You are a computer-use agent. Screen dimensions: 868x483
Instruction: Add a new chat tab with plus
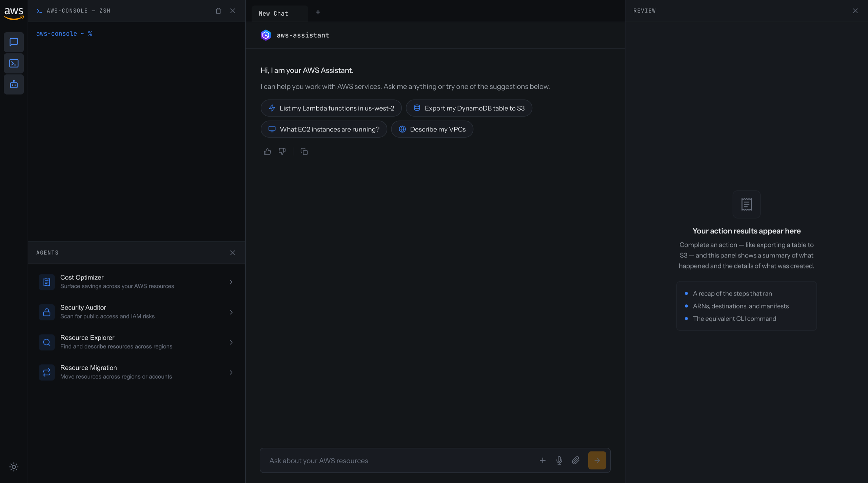[318, 13]
